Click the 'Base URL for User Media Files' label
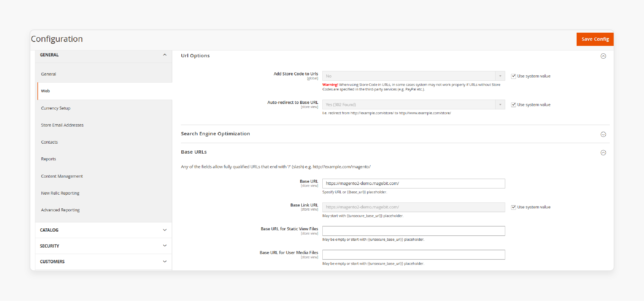Screen dimensions: 644x301 [x=289, y=253]
